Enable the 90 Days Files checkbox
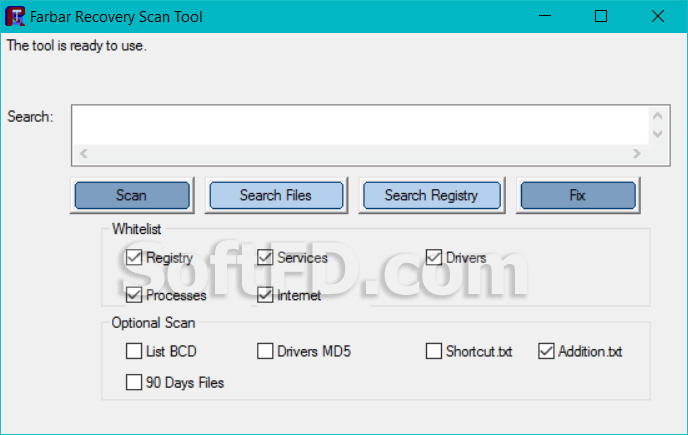The image size is (688, 435). point(134,382)
